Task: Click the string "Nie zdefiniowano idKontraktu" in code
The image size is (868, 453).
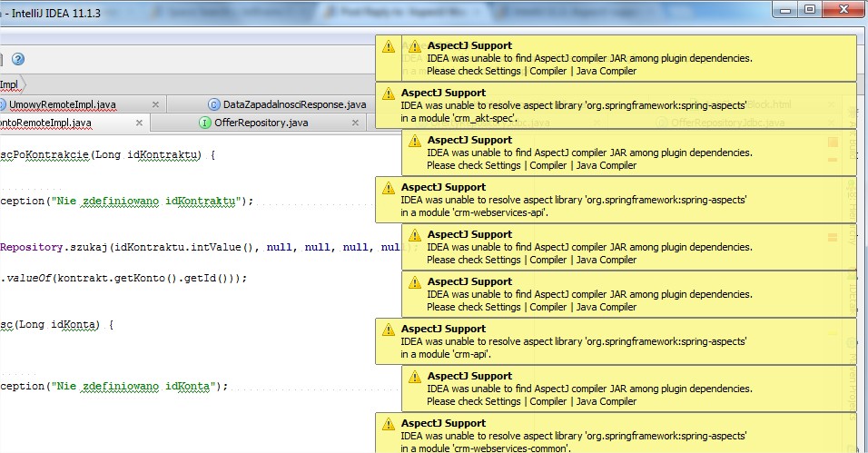Action: (x=147, y=201)
